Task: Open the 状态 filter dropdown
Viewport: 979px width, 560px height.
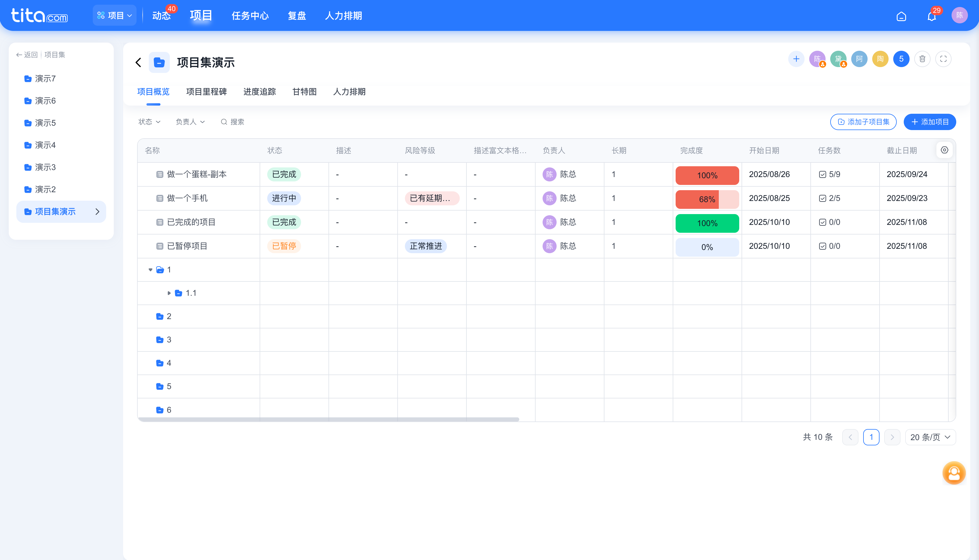Action: click(x=149, y=122)
